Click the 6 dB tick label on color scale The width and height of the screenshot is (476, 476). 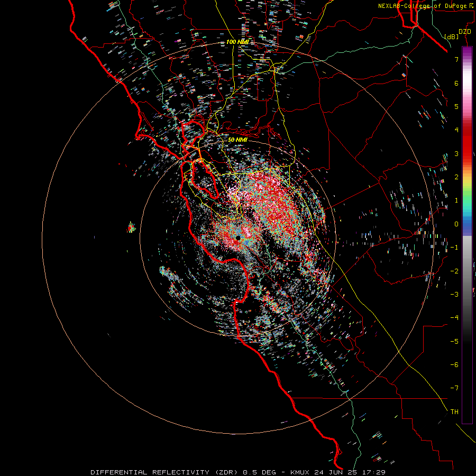click(x=456, y=83)
